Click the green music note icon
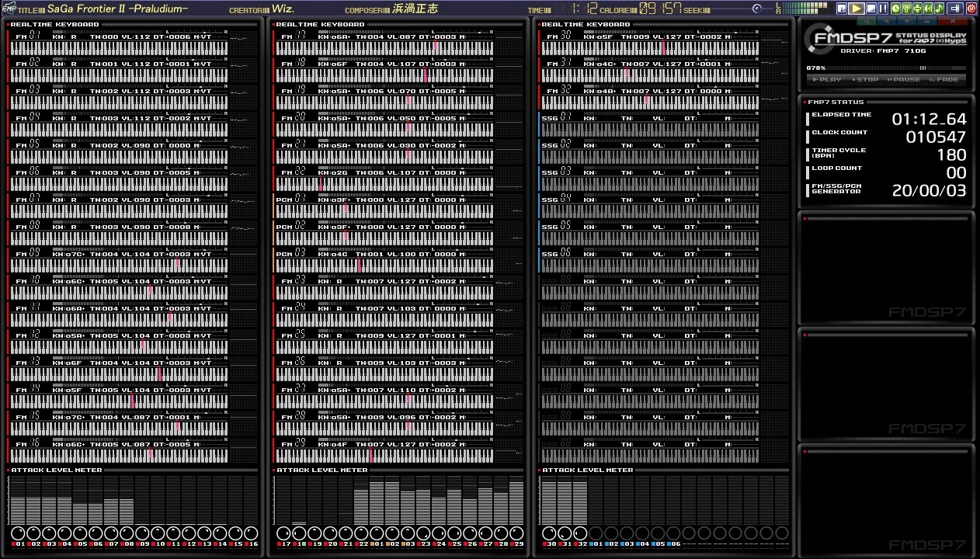 click(939, 9)
